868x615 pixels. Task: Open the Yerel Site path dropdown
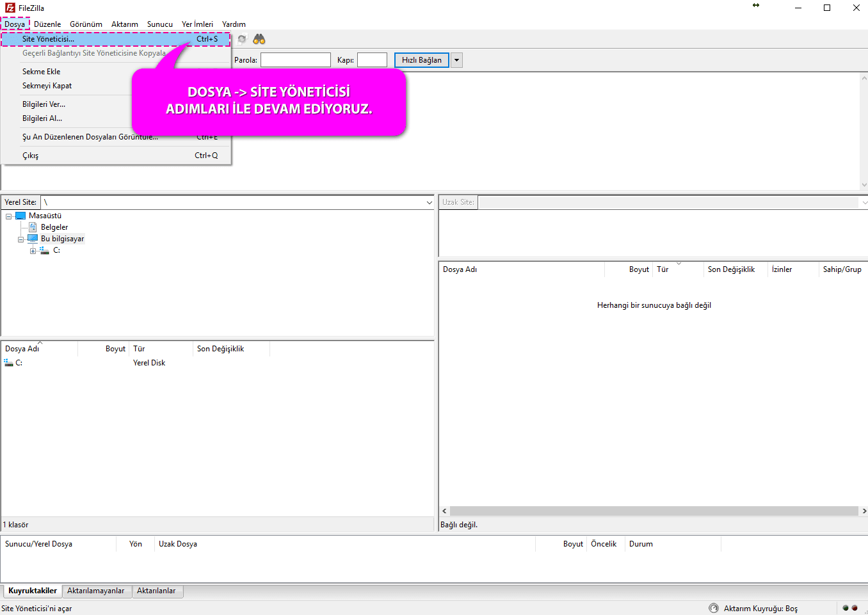pyautogui.click(x=429, y=202)
